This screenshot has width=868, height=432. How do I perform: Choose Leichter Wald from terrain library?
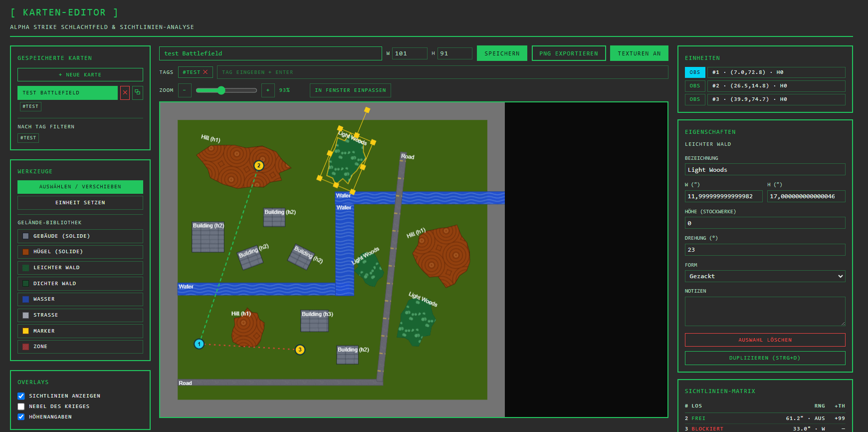(x=80, y=268)
